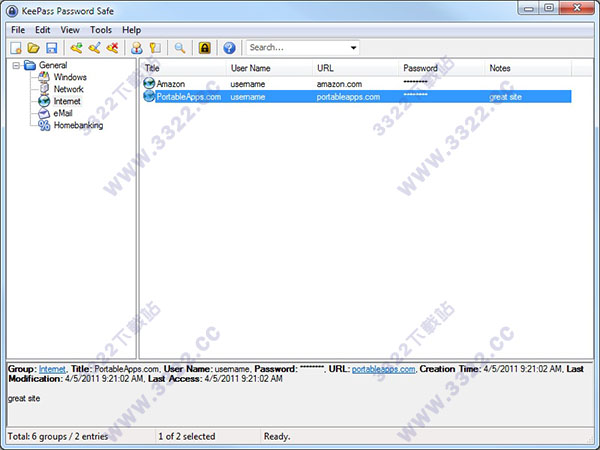
Task: Copy password with the key-sheet icon
Action: pyautogui.click(x=155, y=48)
